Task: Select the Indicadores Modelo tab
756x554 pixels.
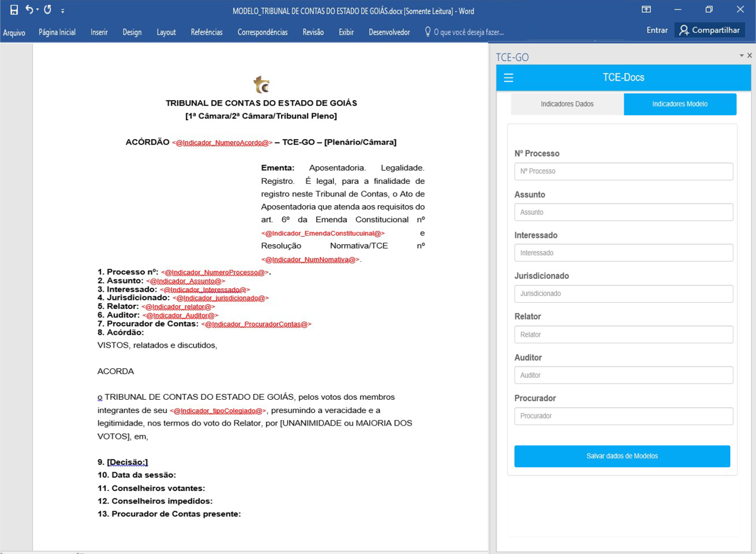Action: 680,104
